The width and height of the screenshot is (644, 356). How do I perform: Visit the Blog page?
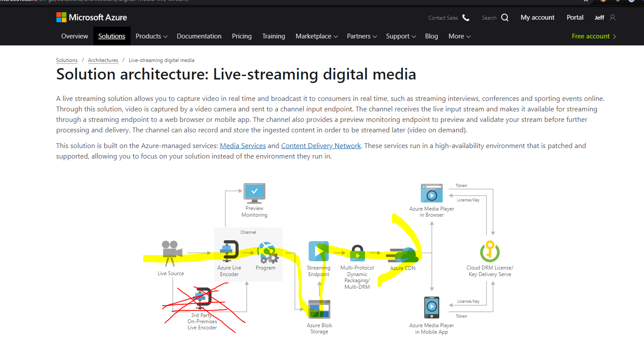(431, 36)
